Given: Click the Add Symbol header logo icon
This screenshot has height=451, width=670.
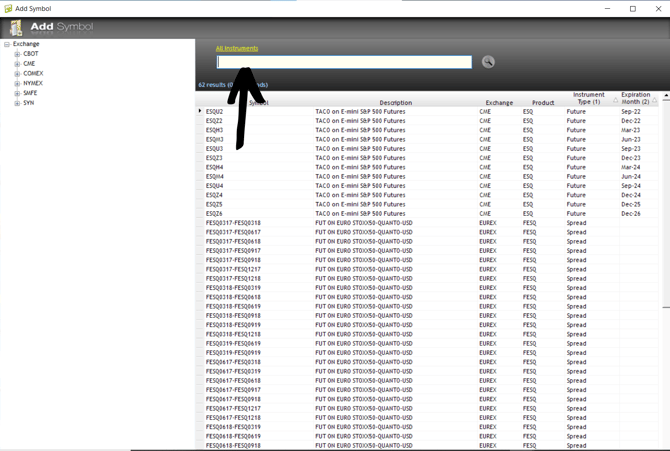Looking at the screenshot, I should [x=15, y=27].
